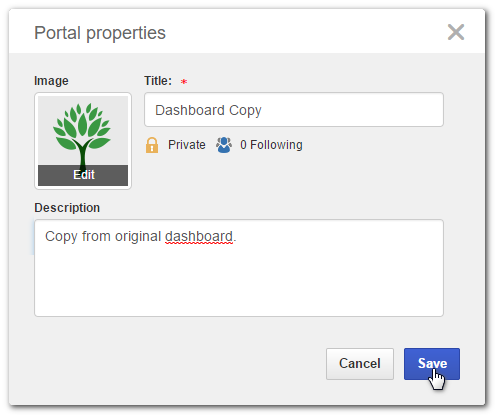Click the Image field label
This screenshot has width=495, height=415.
point(51,81)
